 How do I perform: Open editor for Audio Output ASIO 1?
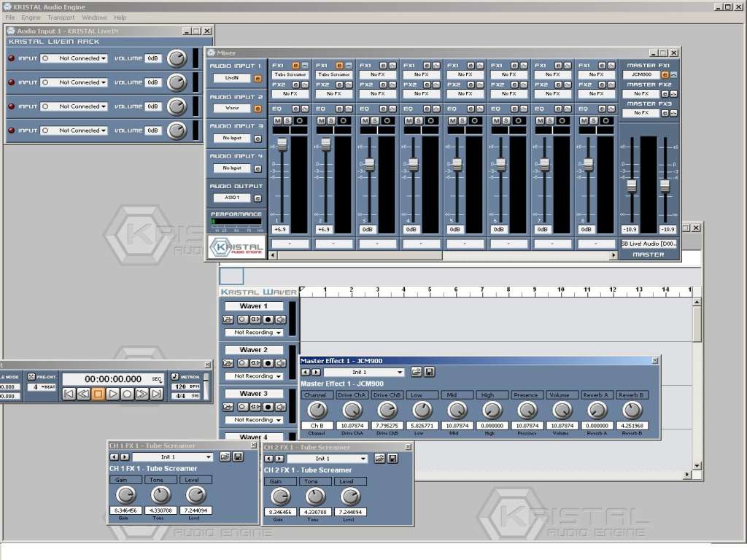[x=258, y=198]
